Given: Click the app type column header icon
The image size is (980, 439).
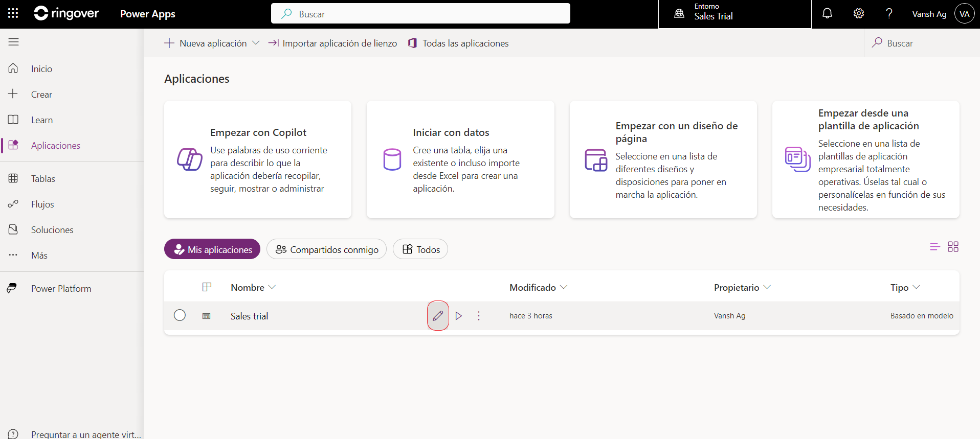Looking at the screenshot, I should tap(207, 287).
